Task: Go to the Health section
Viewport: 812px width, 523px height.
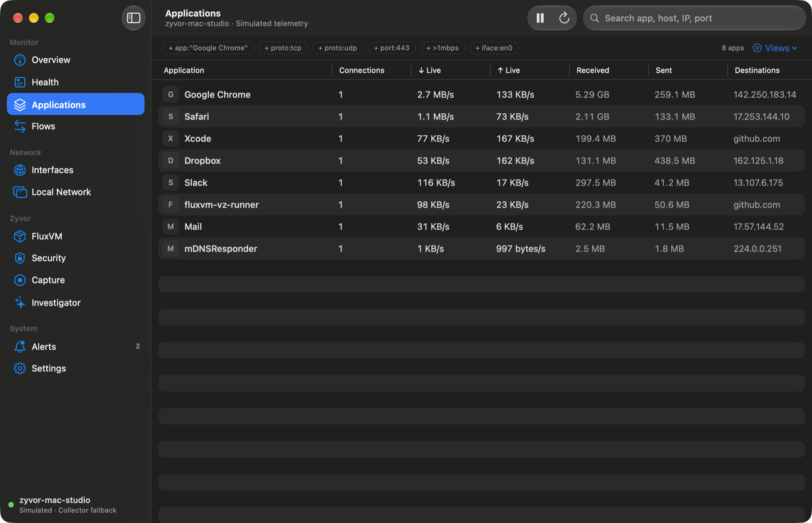Action: pyautogui.click(x=76, y=82)
